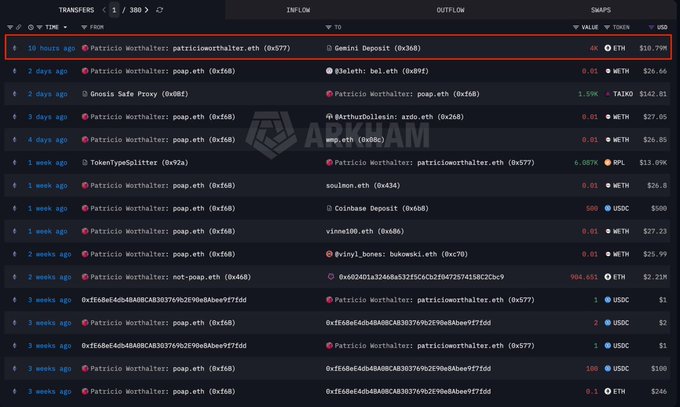The width and height of the screenshot is (680, 407).
Task: Click WETH token icon in the $25.99 row
Action: 608,254
